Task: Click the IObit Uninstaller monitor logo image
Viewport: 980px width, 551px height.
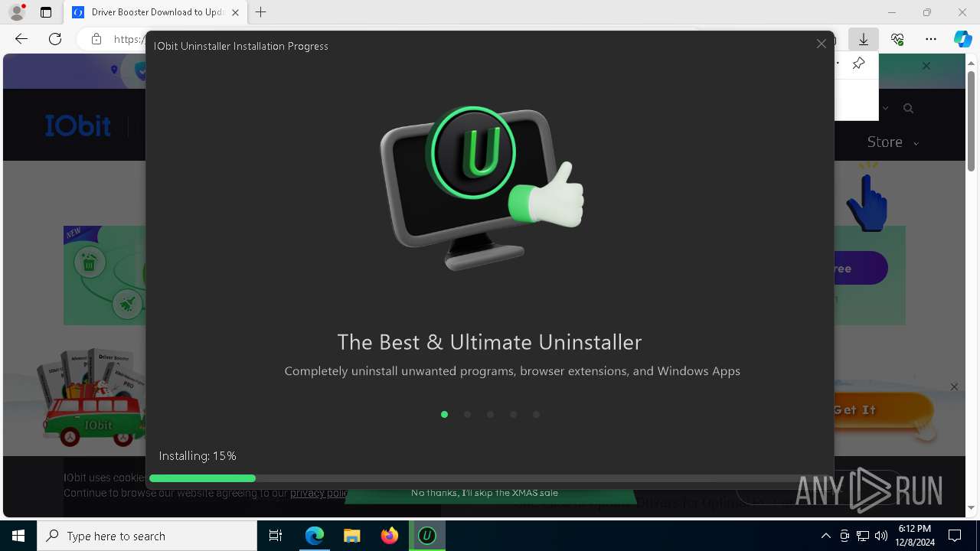Action: click(482, 188)
